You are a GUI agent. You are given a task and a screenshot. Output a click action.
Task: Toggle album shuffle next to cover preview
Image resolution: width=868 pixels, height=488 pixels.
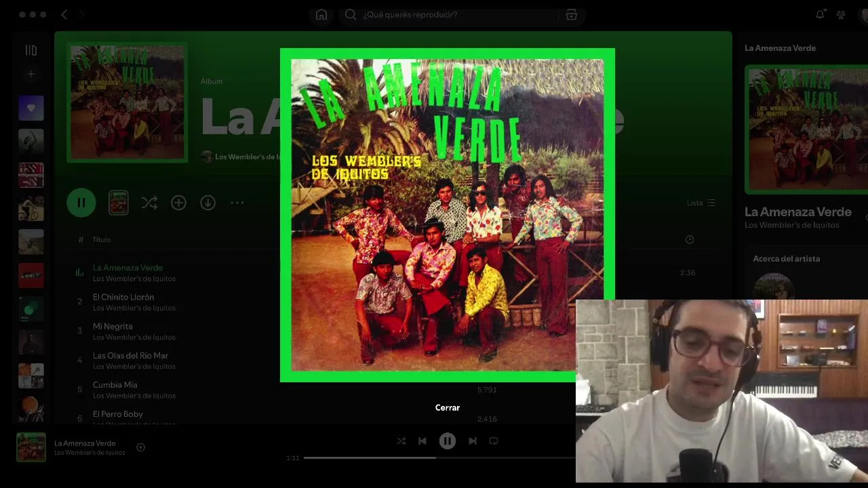click(149, 203)
